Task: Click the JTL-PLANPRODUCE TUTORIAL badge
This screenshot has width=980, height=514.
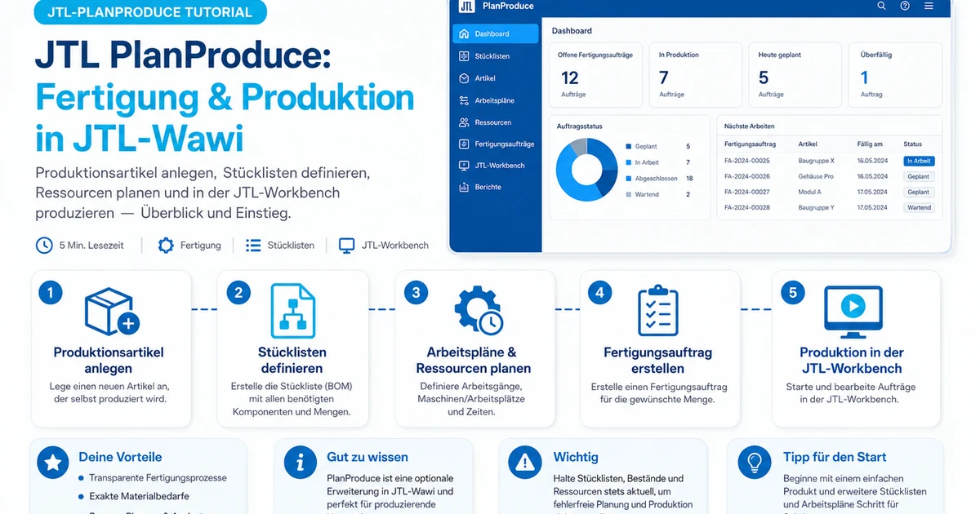Action: [x=150, y=11]
